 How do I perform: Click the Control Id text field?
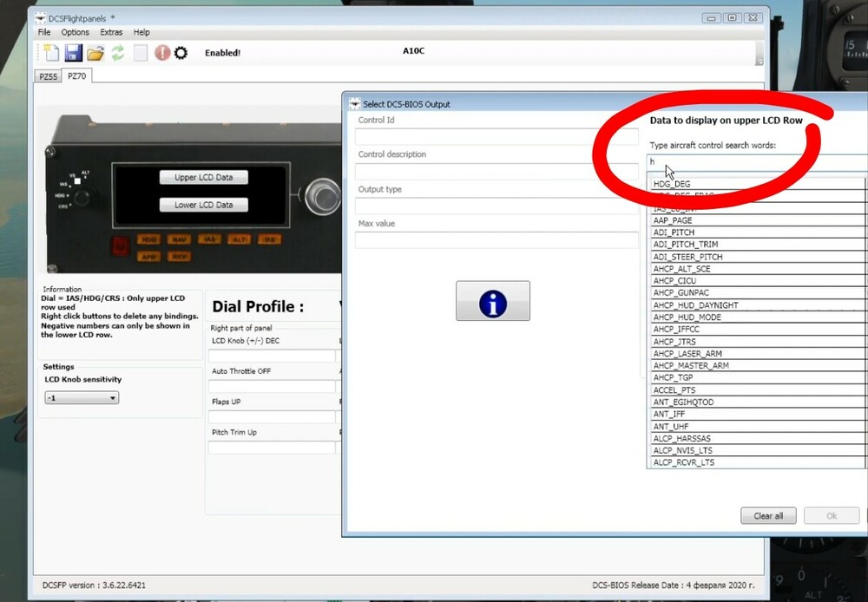pos(496,137)
